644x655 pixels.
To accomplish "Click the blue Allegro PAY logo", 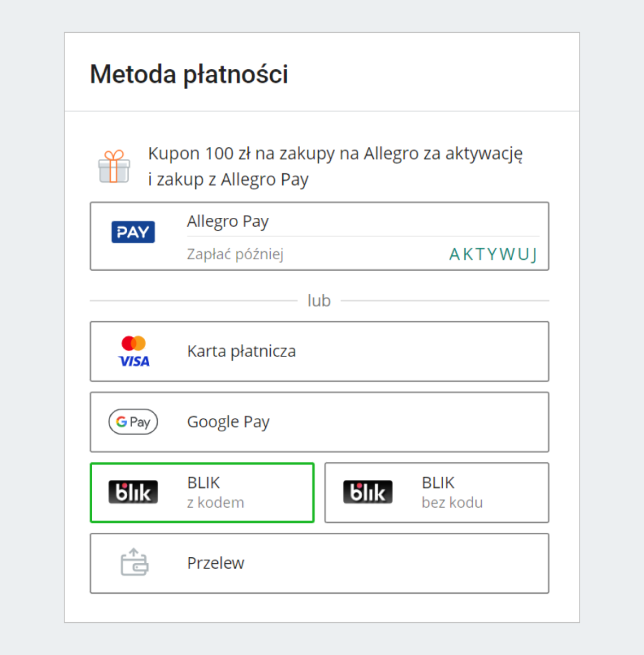I will point(133,232).
